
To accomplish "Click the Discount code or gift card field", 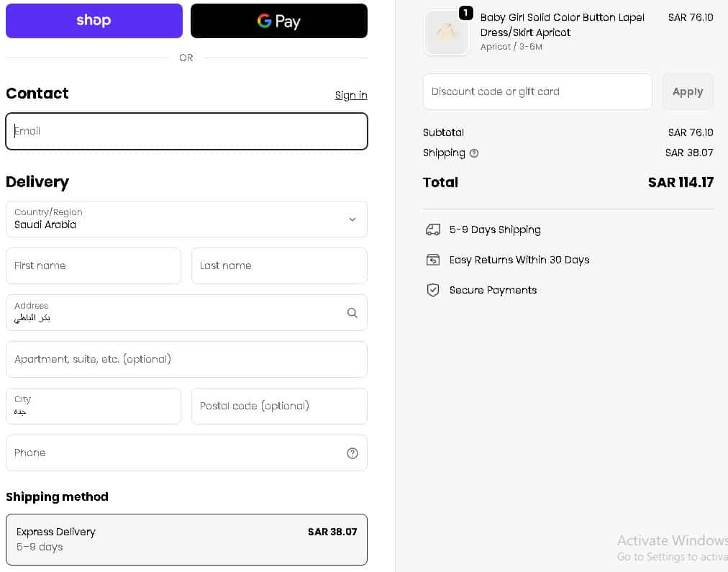I will [x=537, y=91].
